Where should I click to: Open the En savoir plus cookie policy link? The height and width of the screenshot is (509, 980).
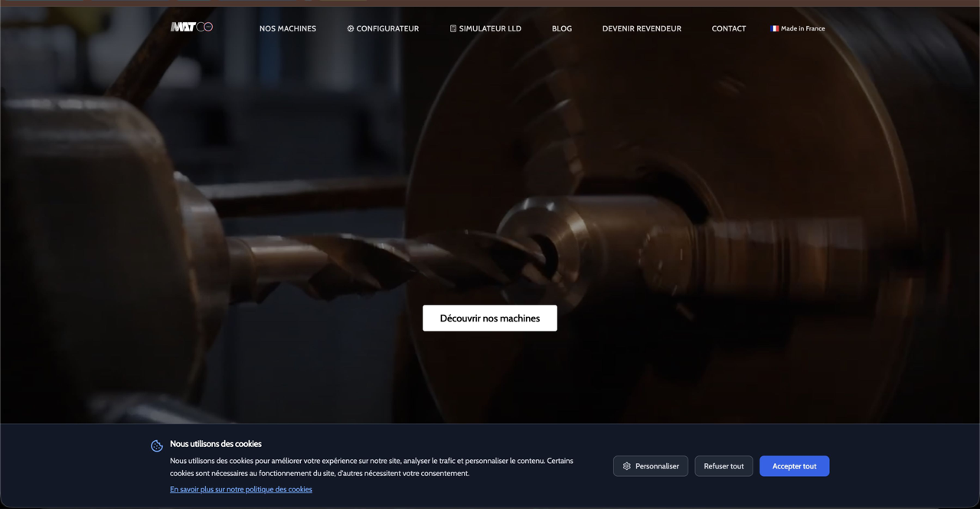pos(241,489)
